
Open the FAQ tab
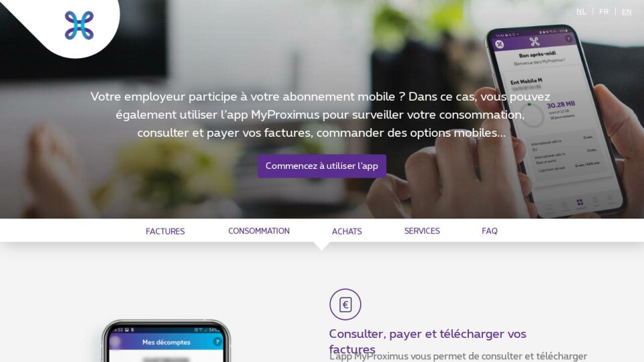click(x=490, y=231)
